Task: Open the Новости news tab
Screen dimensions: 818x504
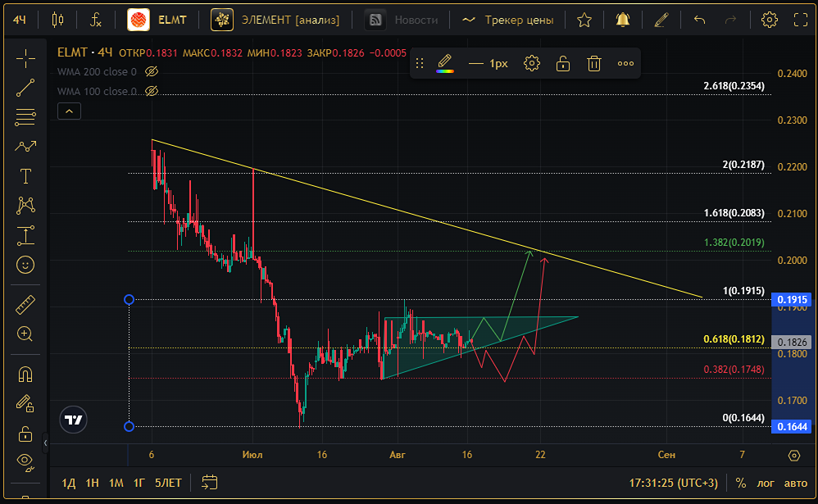Action: tap(402, 20)
